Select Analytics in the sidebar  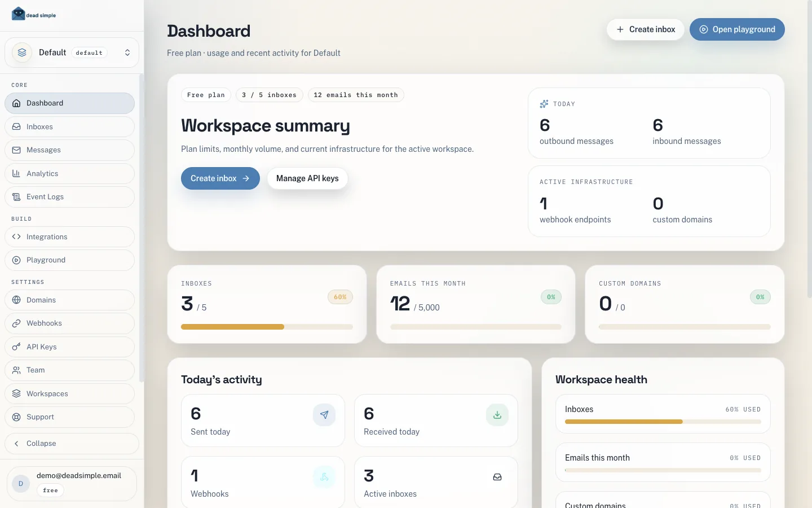pos(69,173)
